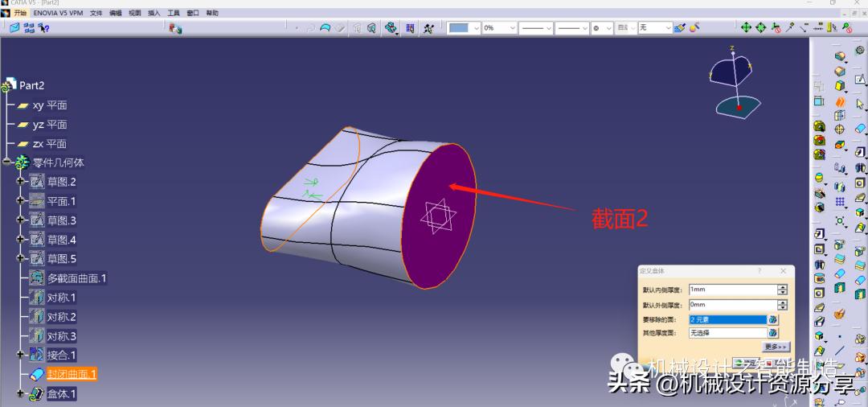
Task: Expand the 草图.4 tree node
Action: [21, 239]
